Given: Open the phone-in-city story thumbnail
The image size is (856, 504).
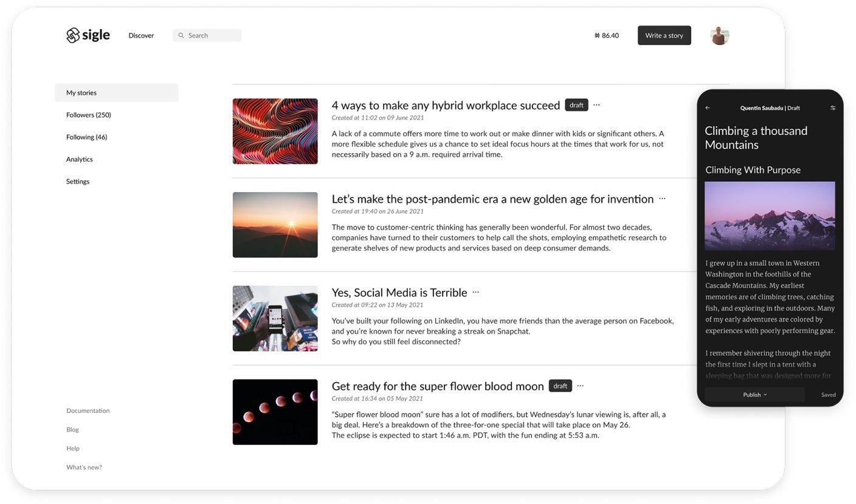Looking at the screenshot, I should (x=275, y=319).
